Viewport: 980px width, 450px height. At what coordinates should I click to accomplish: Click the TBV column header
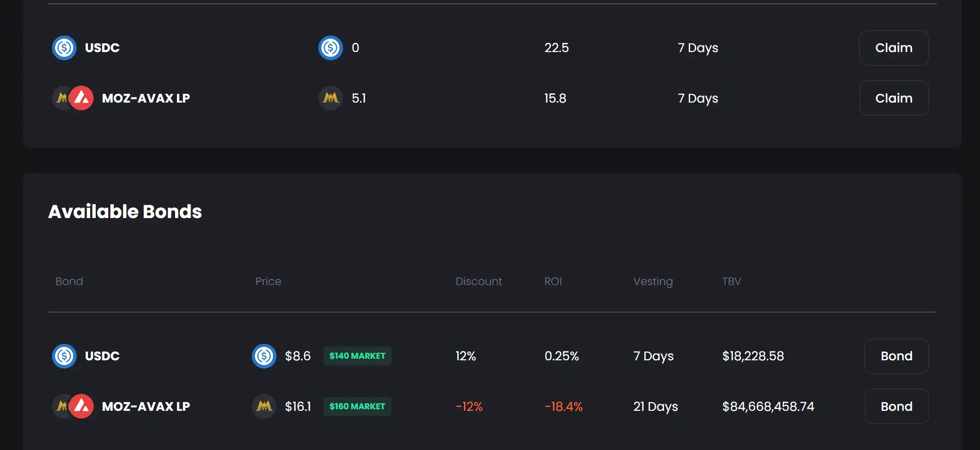(731, 281)
